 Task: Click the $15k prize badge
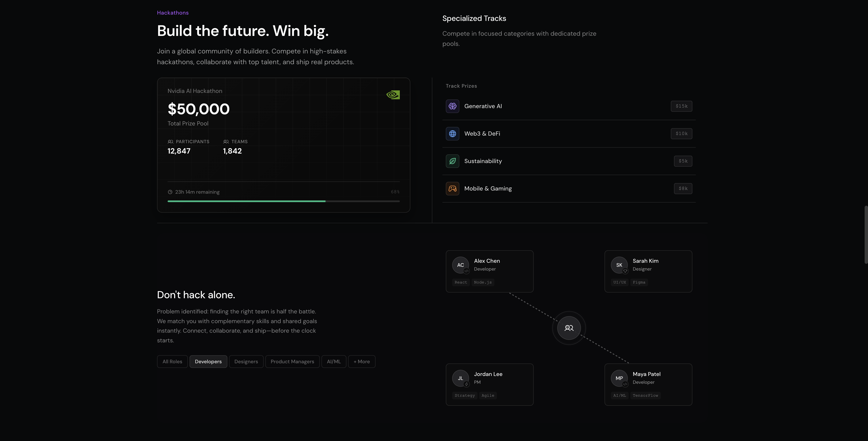click(x=682, y=106)
